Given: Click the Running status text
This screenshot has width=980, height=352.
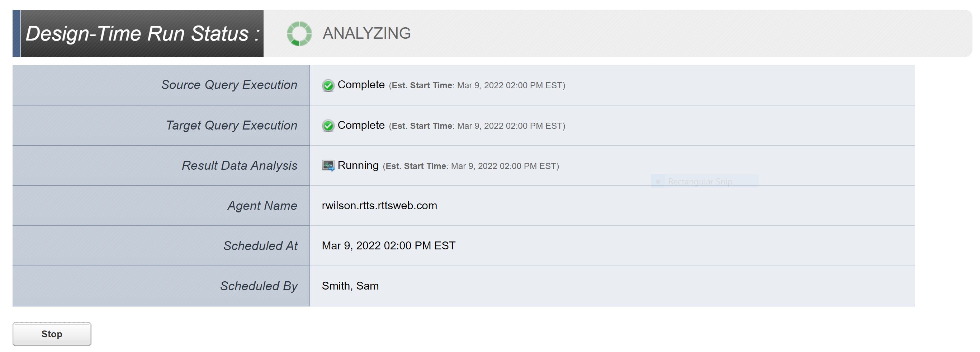Looking at the screenshot, I should coord(358,165).
